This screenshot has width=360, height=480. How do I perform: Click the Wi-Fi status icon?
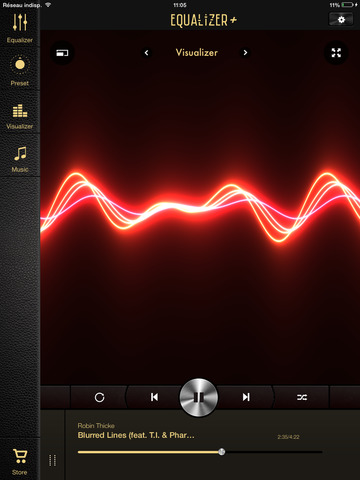(x=48, y=5)
